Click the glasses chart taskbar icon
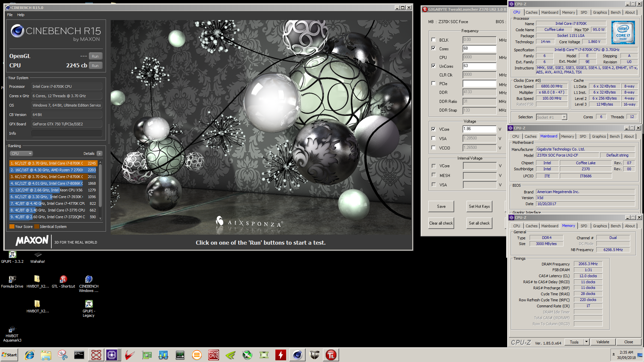644x362 pixels. pyautogui.click(x=163, y=355)
